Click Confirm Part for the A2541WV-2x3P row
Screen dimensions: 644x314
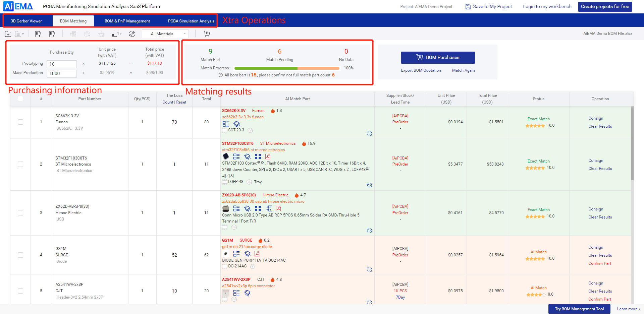tap(600, 299)
